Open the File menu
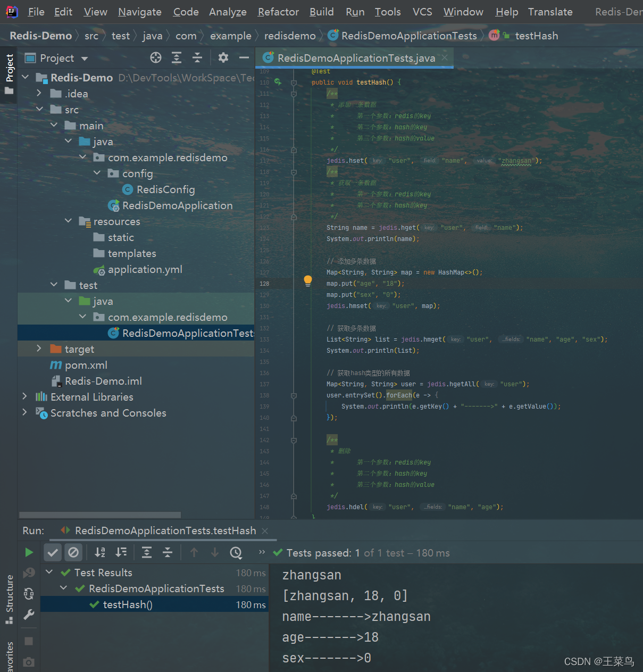Screen dimensions: 643x672 point(36,12)
